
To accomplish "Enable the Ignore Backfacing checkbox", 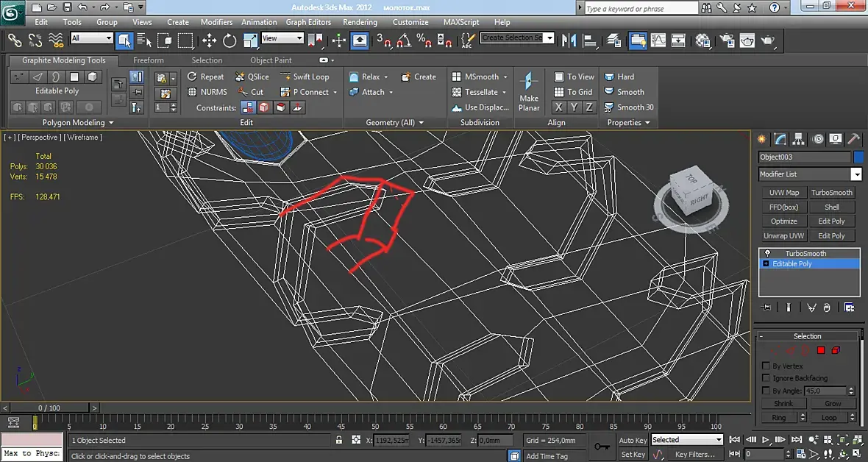I will click(x=766, y=378).
